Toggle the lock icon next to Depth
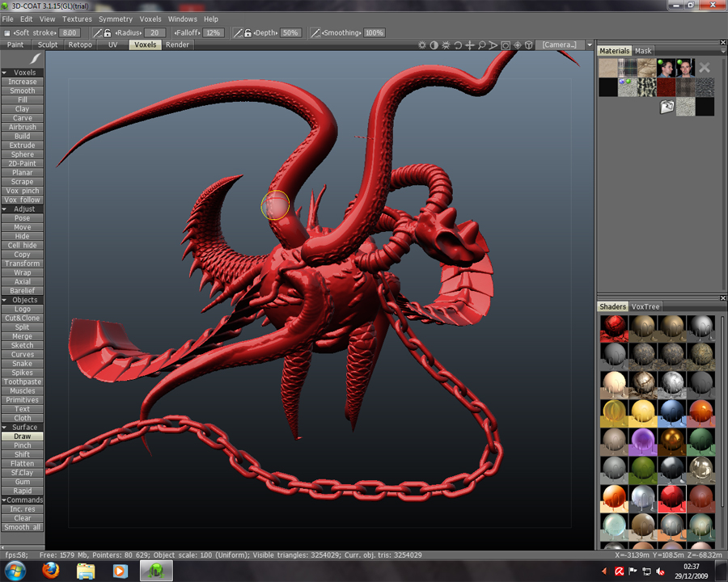The height and width of the screenshot is (582, 728). [248, 33]
